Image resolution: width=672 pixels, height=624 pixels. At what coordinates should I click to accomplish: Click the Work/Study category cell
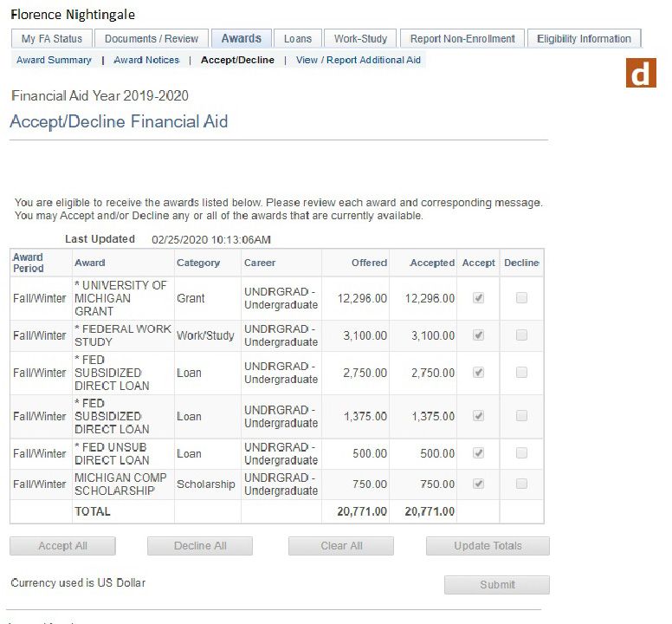(205, 335)
